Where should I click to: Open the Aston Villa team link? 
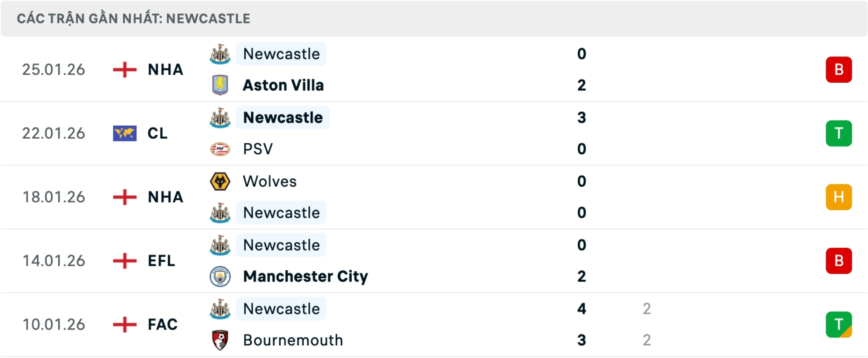click(x=283, y=85)
